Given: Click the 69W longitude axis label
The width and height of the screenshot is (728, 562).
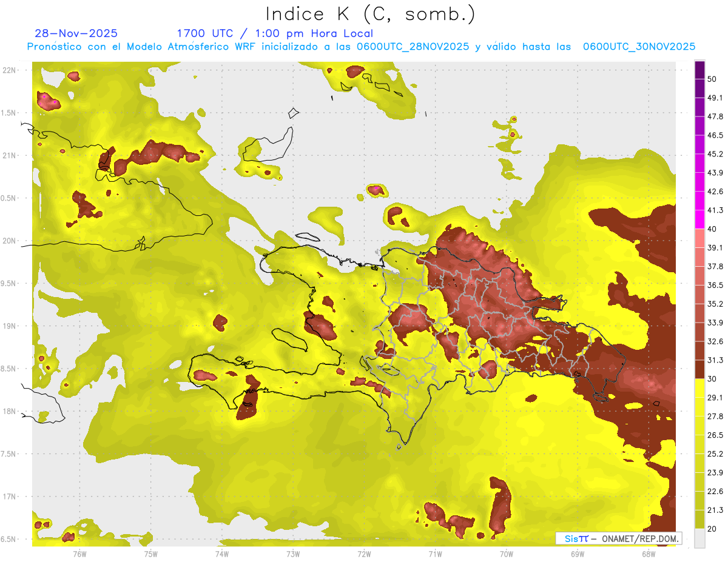Looking at the screenshot, I should [x=578, y=554].
